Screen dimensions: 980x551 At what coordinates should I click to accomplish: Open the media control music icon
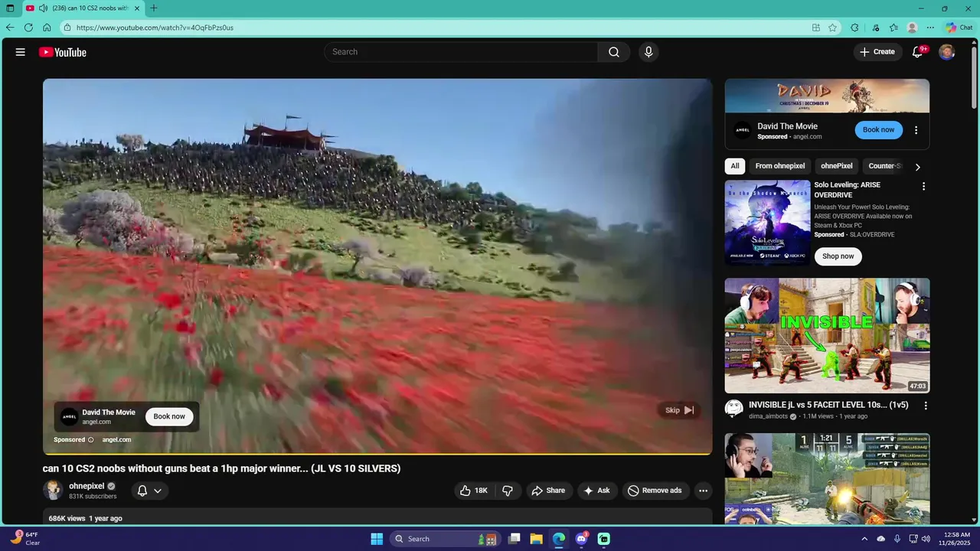click(876, 28)
